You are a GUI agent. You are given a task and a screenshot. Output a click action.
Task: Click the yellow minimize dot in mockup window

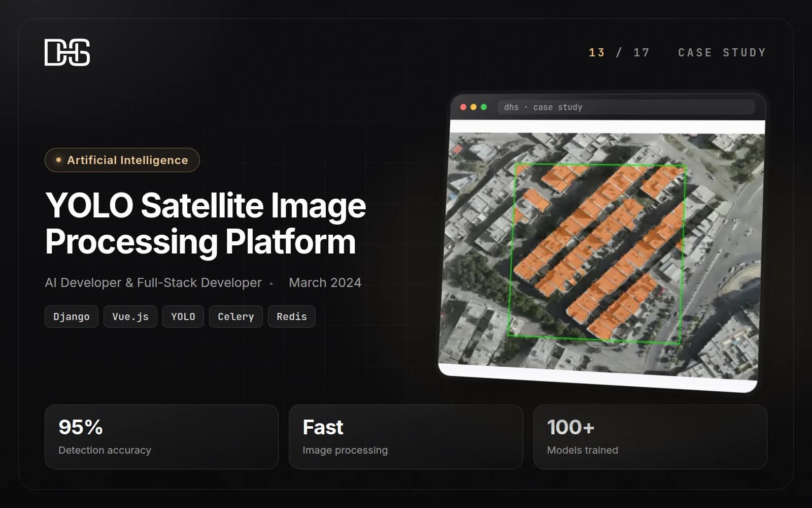click(473, 107)
